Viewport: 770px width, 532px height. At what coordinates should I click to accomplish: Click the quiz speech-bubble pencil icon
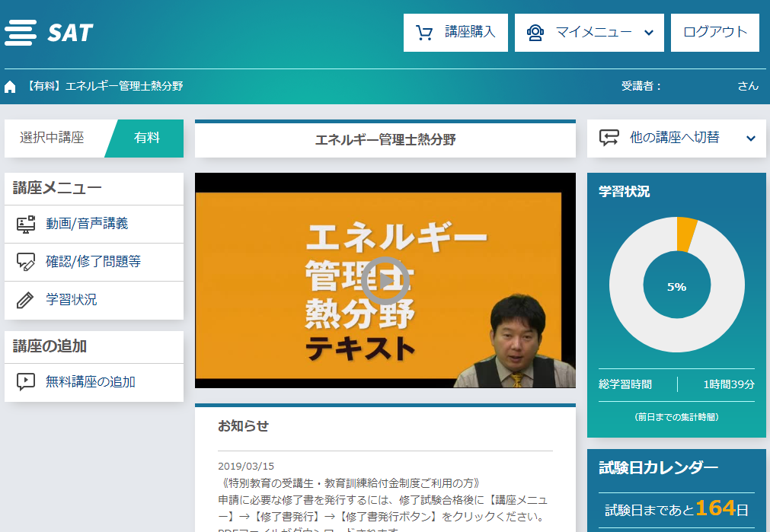point(26,262)
